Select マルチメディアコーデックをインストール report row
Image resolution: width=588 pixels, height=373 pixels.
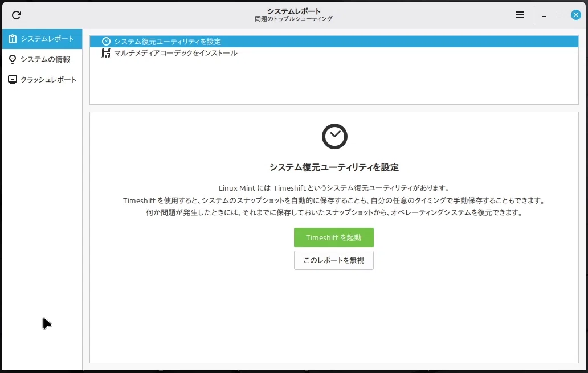334,53
